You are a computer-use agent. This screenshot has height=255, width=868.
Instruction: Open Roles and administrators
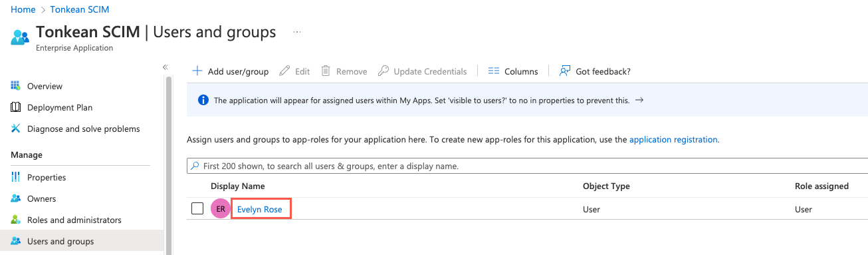pos(74,220)
